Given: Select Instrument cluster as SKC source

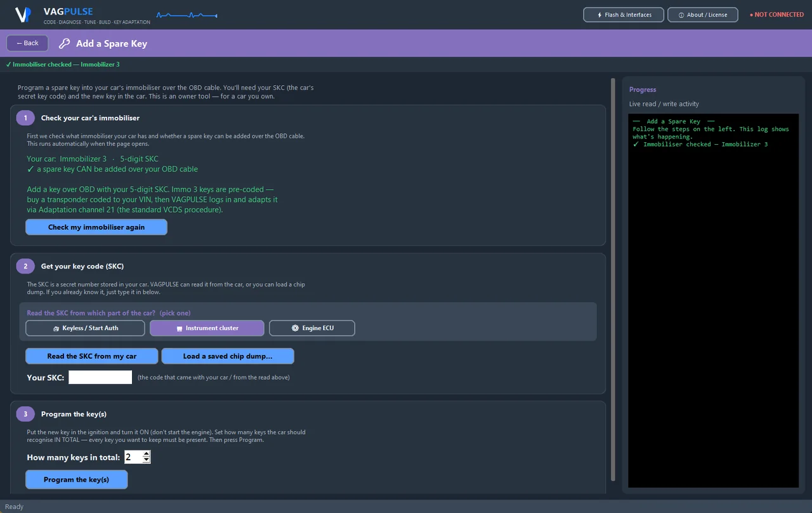Looking at the screenshot, I should pos(207,328).
